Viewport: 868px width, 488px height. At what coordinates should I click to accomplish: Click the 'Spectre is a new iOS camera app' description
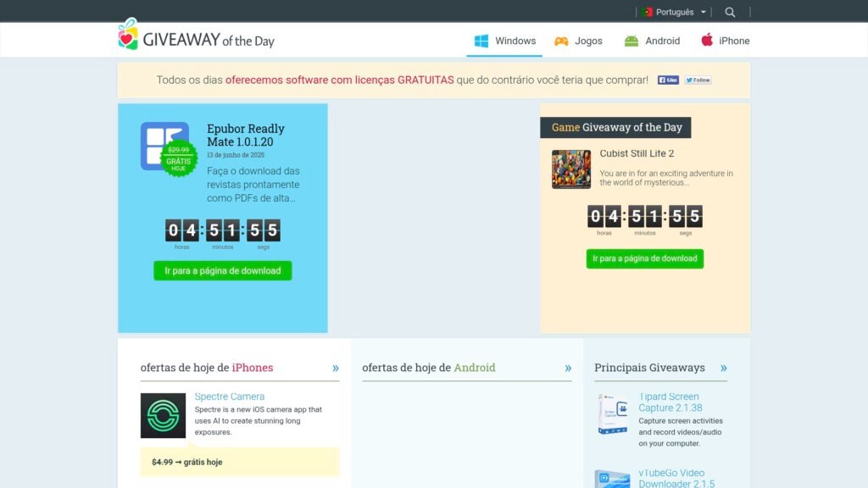click(258, 420)
